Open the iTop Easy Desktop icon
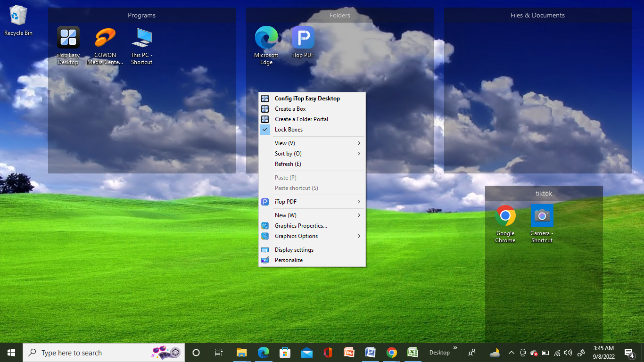644x362 pixels. coord(68,38)
